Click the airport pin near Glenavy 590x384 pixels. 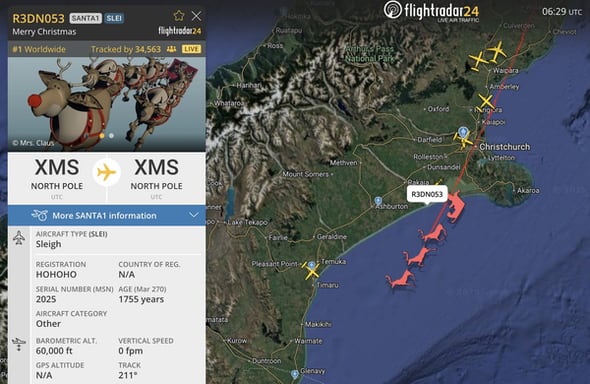click(x=295, y=374)
